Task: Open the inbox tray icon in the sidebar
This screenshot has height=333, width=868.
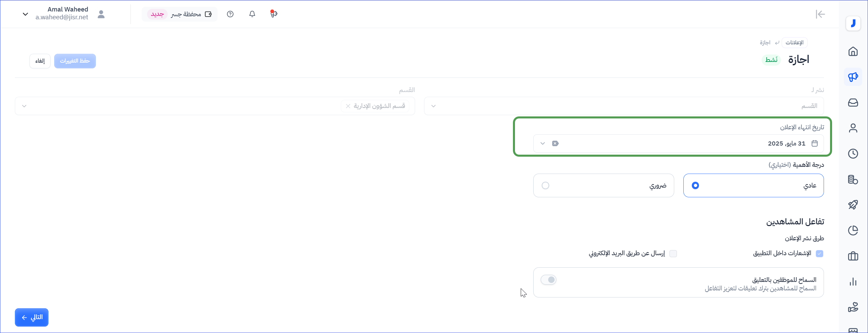Action: pyautogui.click(x=853, y=103)
